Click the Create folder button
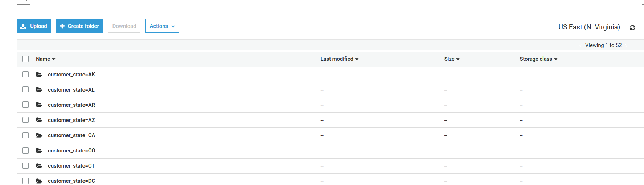This screenshot has width=644, height=185. (79, 26)
